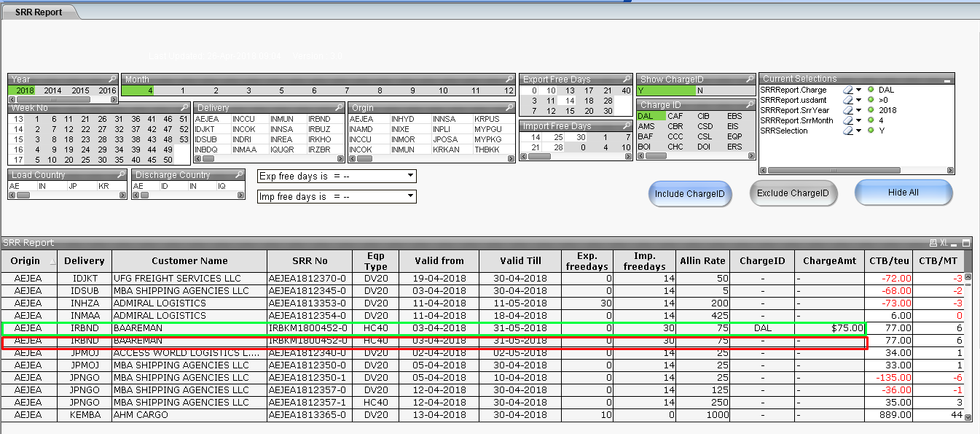980x434 pixels.
Task: Select Y in Show ChargeID listbox
Action: point(641,90)
